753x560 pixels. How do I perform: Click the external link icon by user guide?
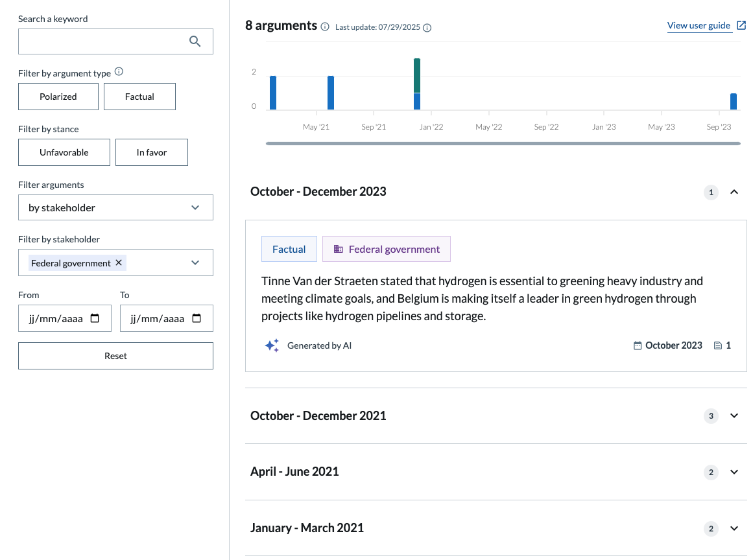coord(741,25)
